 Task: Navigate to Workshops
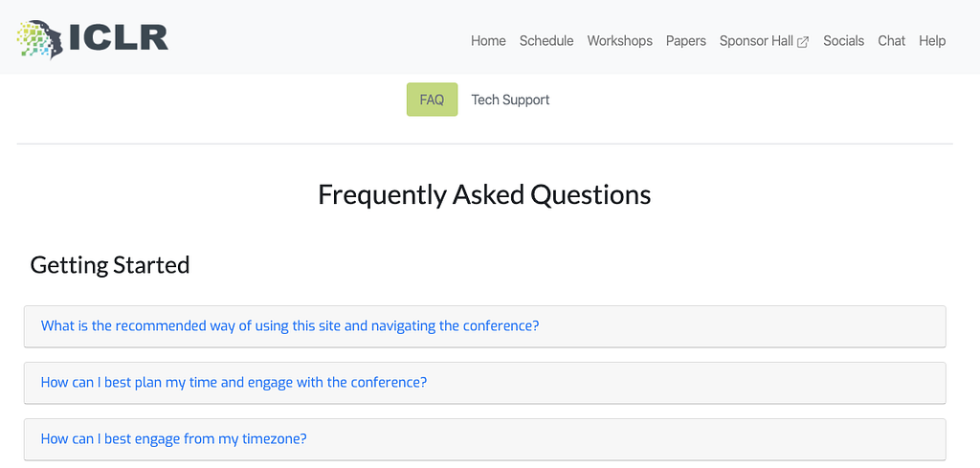pyautogui.click(x=619, y=40)
